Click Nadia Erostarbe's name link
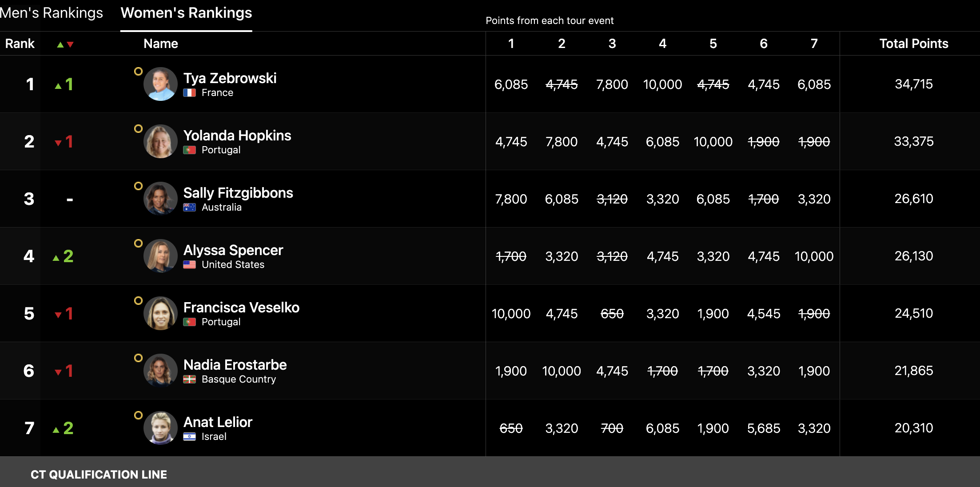 tap(235, 365)
